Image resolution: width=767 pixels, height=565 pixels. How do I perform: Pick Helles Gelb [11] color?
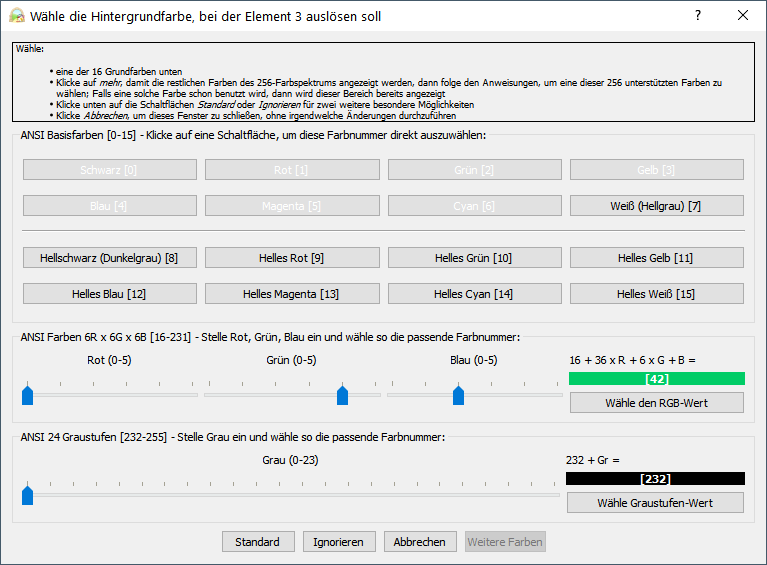coord(656,258)
